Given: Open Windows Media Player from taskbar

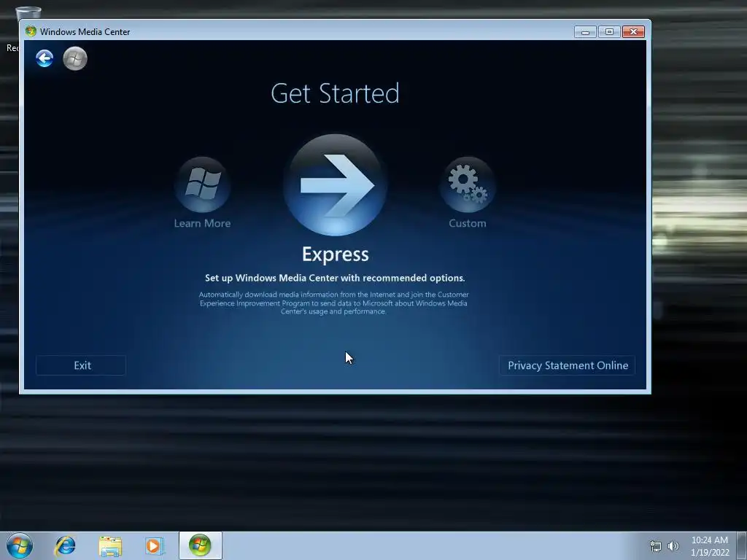Looking at the screenshot, I should pos(155,545).
